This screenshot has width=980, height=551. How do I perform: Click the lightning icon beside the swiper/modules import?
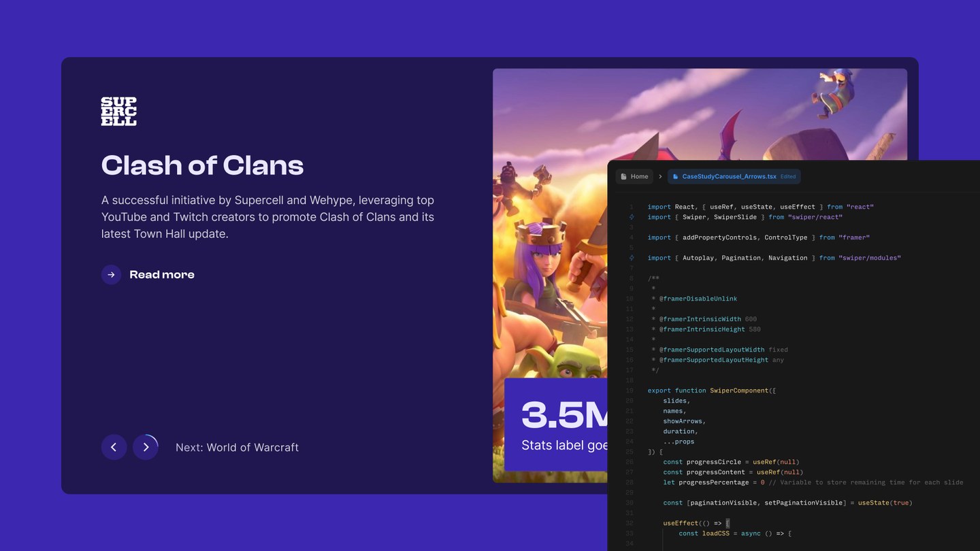(x=632, y=258)
